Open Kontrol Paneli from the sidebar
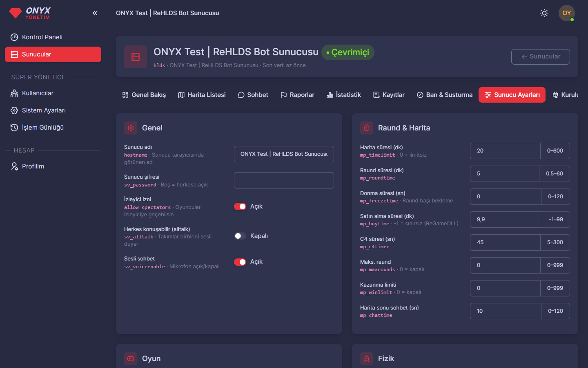This screenshot has height=368, width=588. (53, 37)
